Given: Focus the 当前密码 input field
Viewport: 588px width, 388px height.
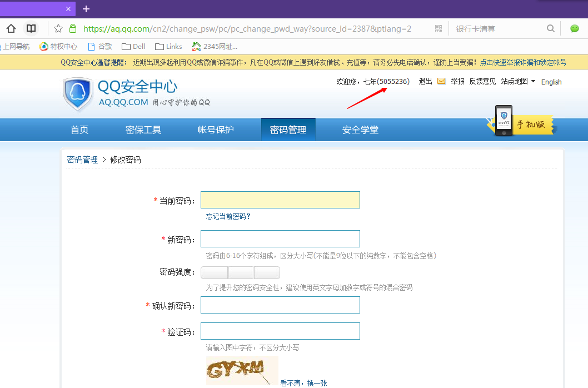Looking at the screenshot, I should (x=280, y=200).
